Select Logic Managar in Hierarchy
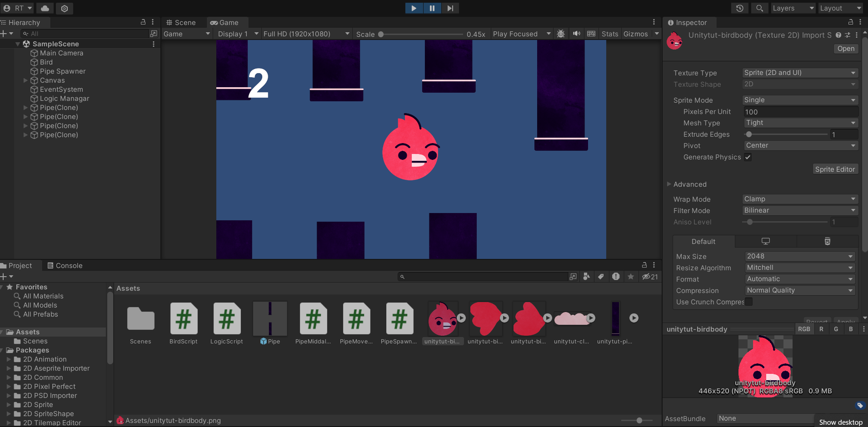 click(x=64, y=99)
